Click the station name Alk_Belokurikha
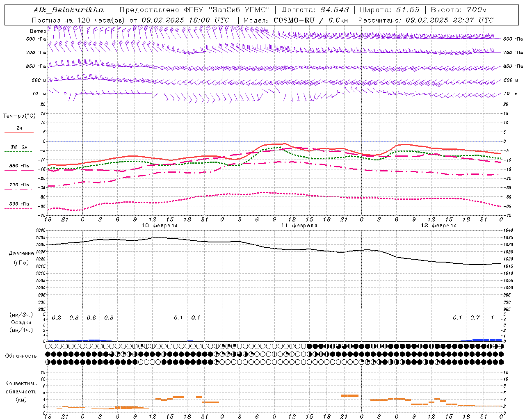This screenshot has width=525, height=420. 69,10
